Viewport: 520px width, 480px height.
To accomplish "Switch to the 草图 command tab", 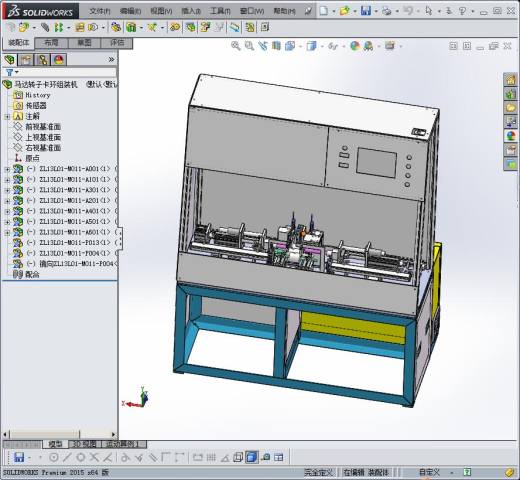I will pos(84,43).
